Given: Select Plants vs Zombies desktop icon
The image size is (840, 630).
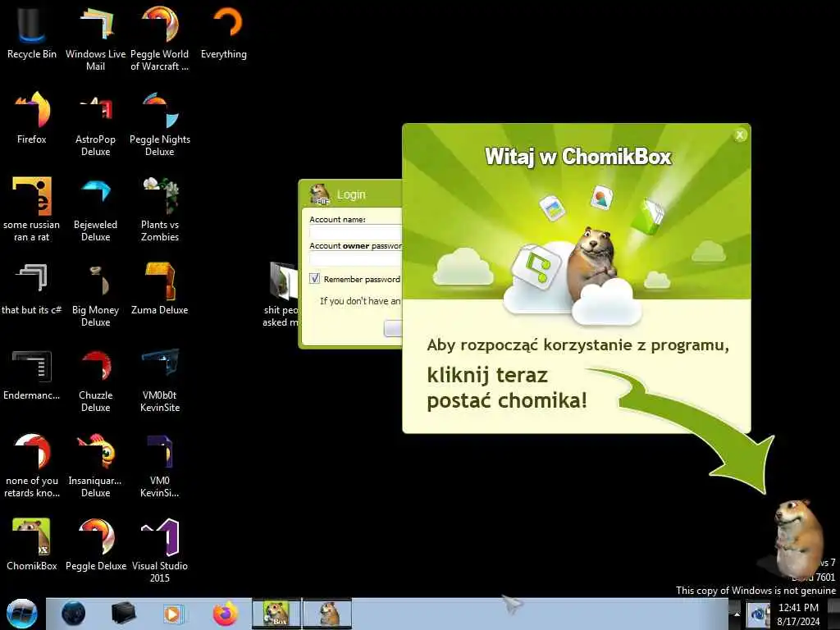Looking at the screenshot, I should tap(160, 209).
